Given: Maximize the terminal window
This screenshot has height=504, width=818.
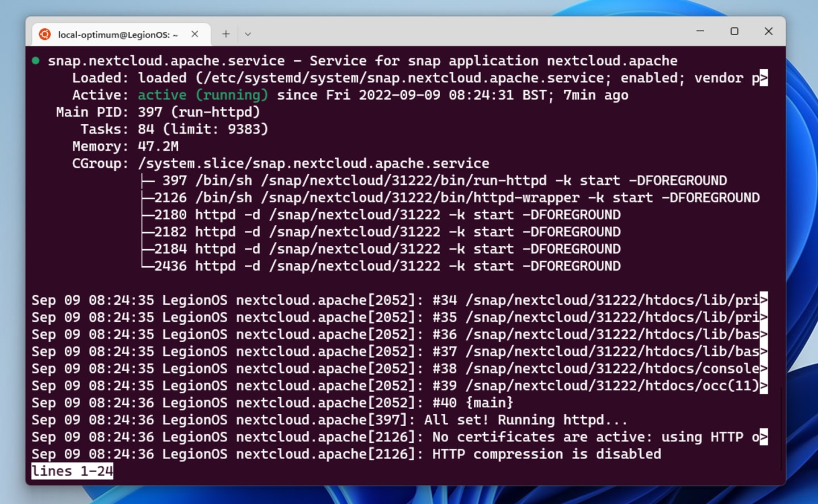Looking at the screenshot, I should [734, 31].
